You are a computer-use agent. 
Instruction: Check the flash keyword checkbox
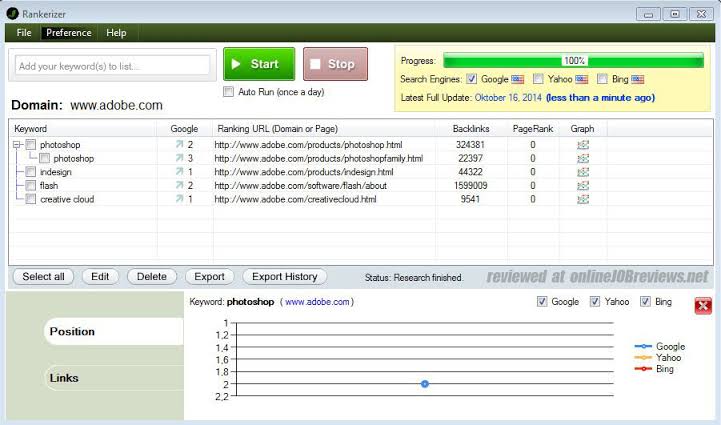coord(30,186)
